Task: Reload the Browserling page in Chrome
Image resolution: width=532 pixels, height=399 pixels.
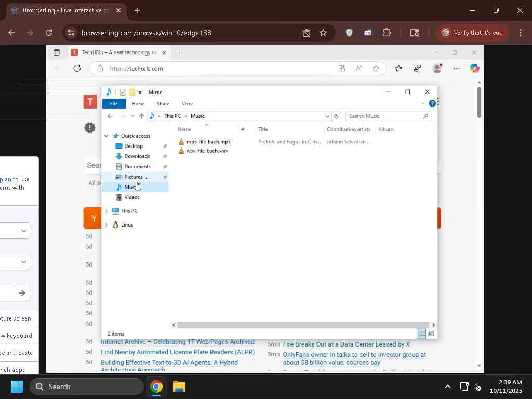Action: click(49, 33)
